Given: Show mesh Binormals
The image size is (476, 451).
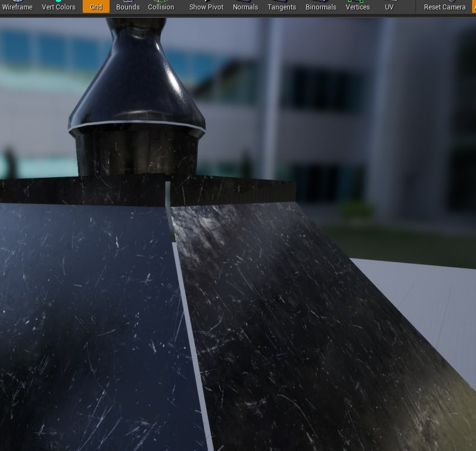Looking at the screenshot, I should [x=321, y=6].
